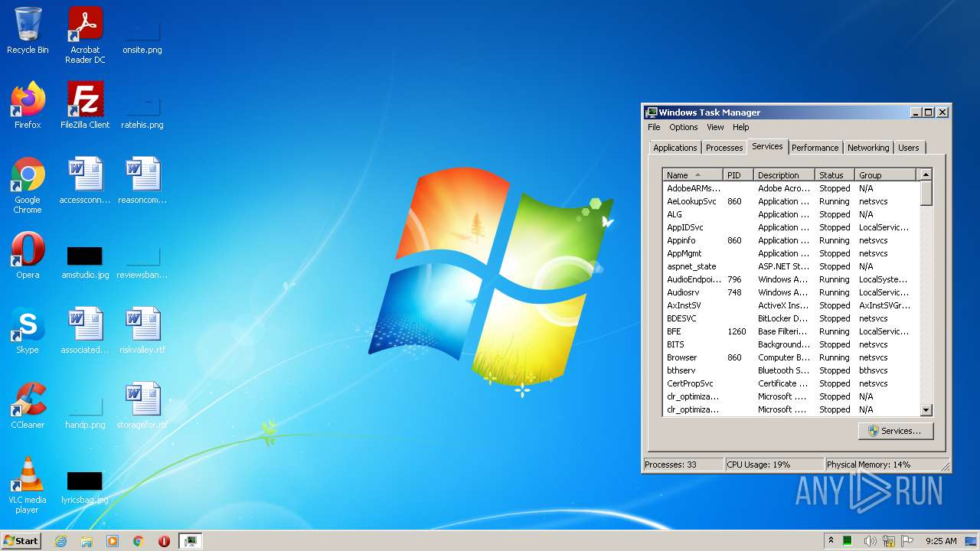980x551 pixels.
Task: Click the Start button
Action: 21,541
